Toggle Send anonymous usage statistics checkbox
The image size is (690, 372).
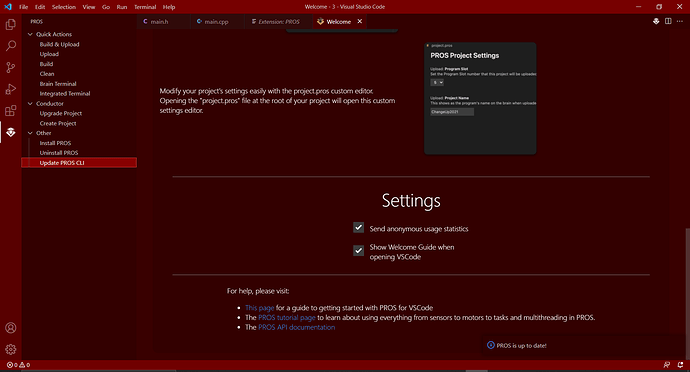[359, 228]
